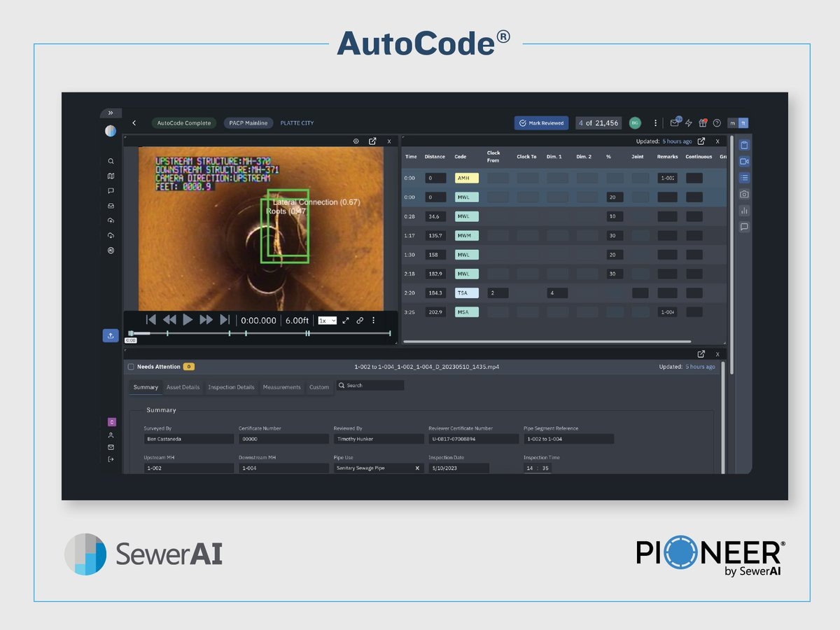Open the Measurements tab
This screenshot has width=840, height=630.
[x=281, y=387]
